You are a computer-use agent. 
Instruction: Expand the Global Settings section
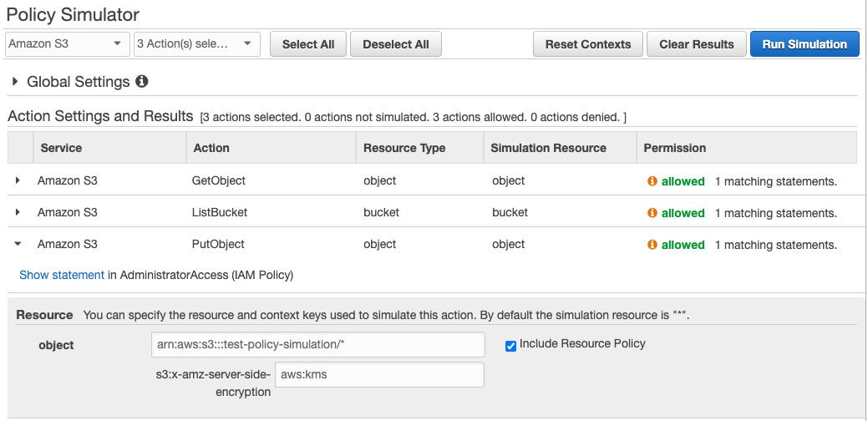pos(16,82)
